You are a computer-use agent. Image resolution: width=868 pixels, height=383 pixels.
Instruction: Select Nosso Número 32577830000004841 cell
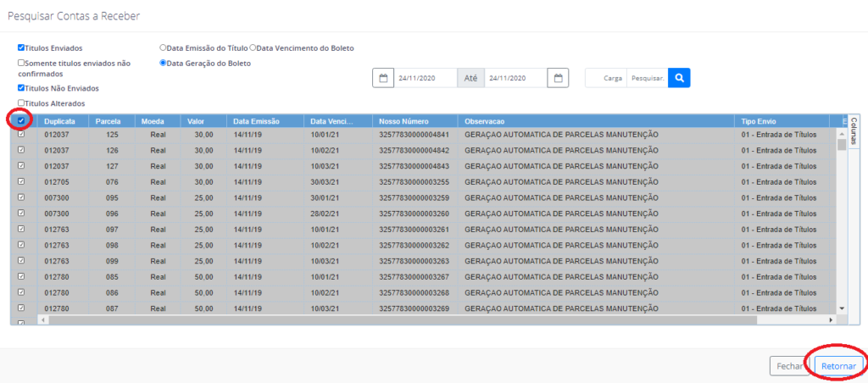point(415,135)
